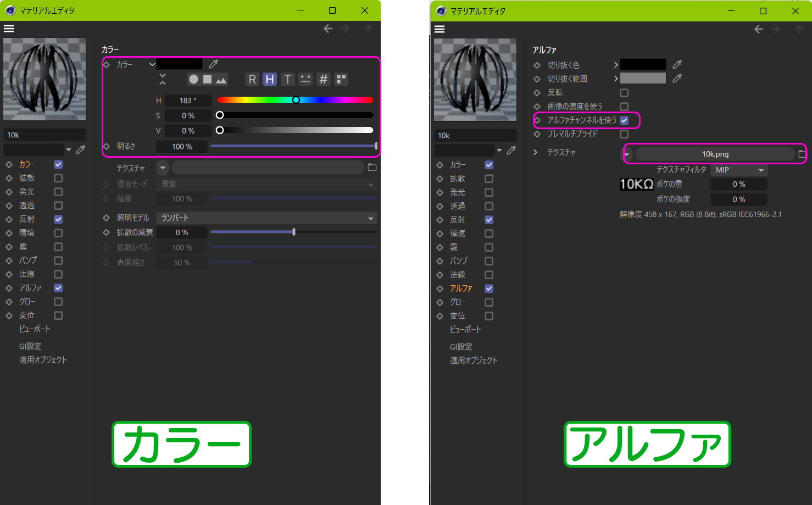This screenshot has height=505, width=812.
Task: Show color swatches icon in color toolbar
Action: tap(341, 79)
